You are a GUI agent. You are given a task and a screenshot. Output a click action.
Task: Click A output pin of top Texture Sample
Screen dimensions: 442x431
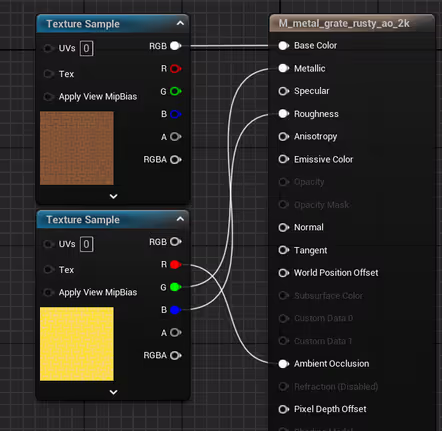coord(176,137)
